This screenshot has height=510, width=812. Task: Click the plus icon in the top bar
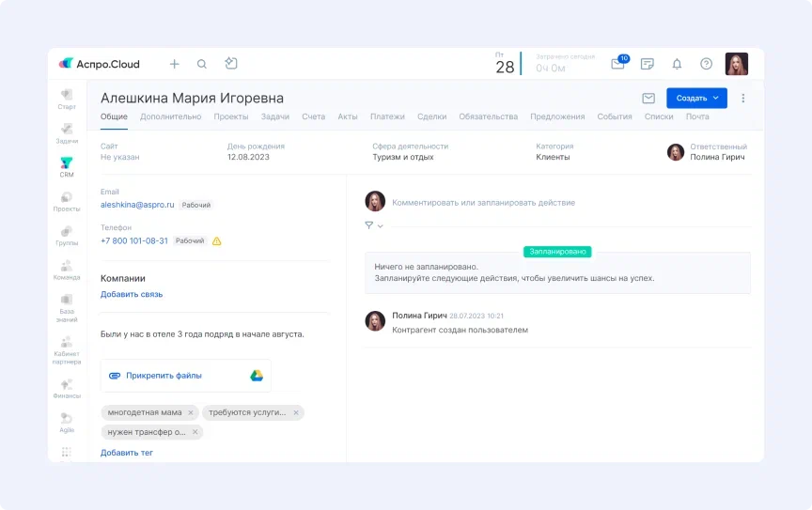(174, 64)
